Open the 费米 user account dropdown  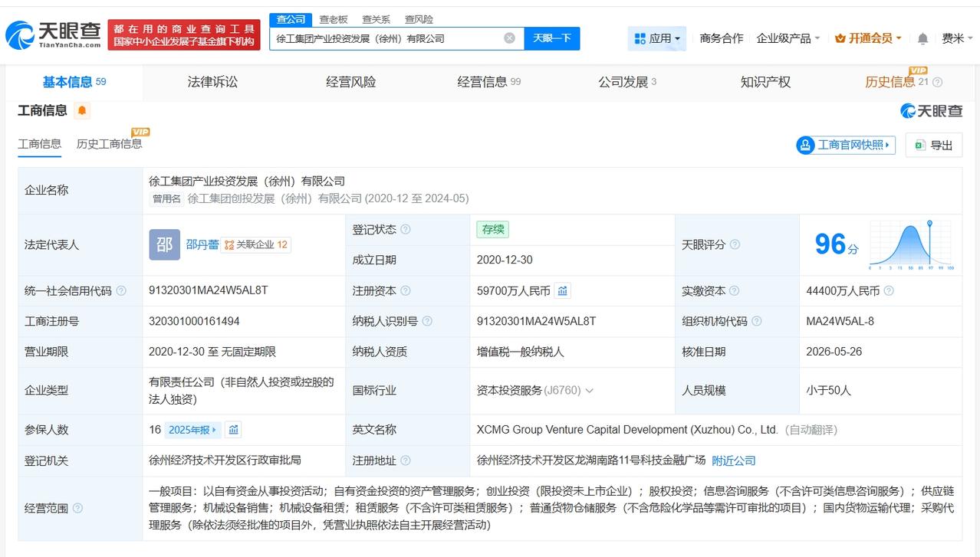coord(957,38)
